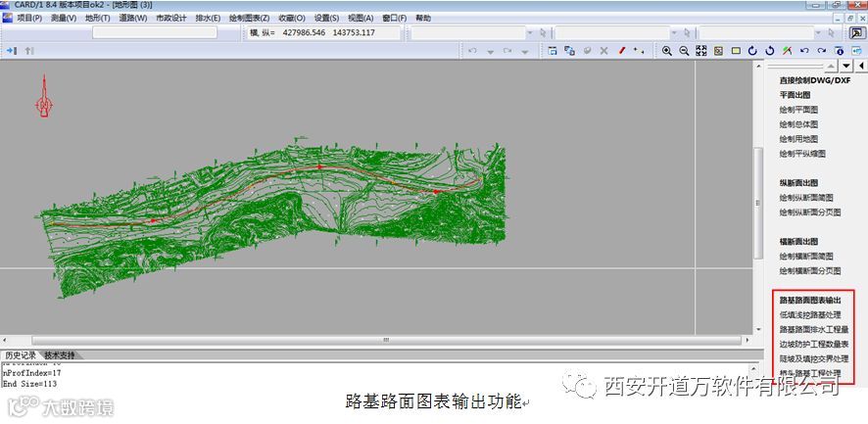
Task: Click the blue window icon at toolbar end
Action: tap(856, 50)
